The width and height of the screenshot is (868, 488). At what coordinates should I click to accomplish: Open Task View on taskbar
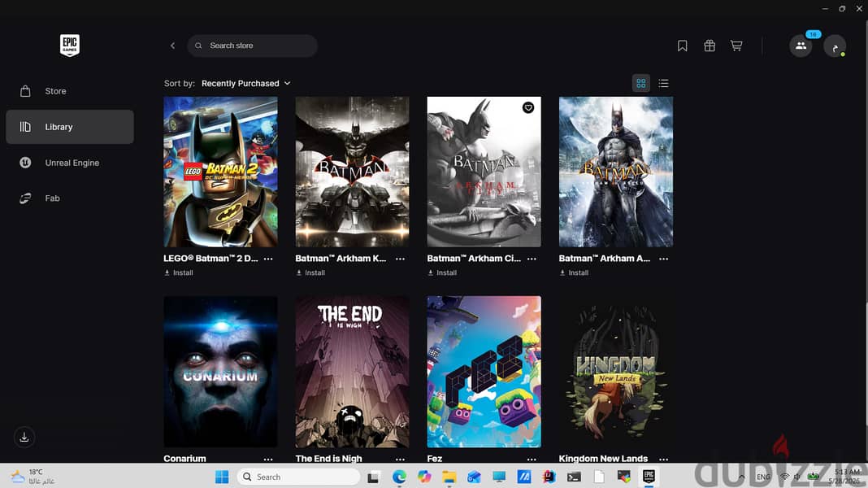click(x=374, y=477)
